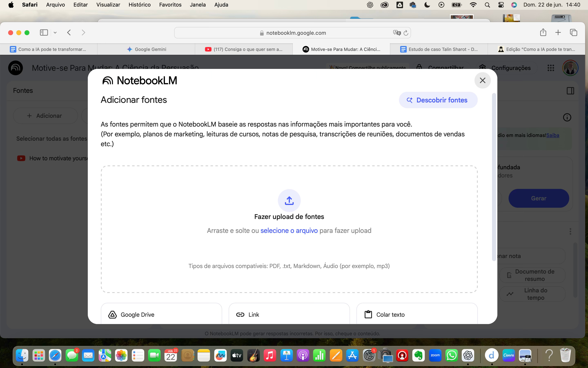
Task: Select How to motivate yourself source
Action: [x=52, y=158]
